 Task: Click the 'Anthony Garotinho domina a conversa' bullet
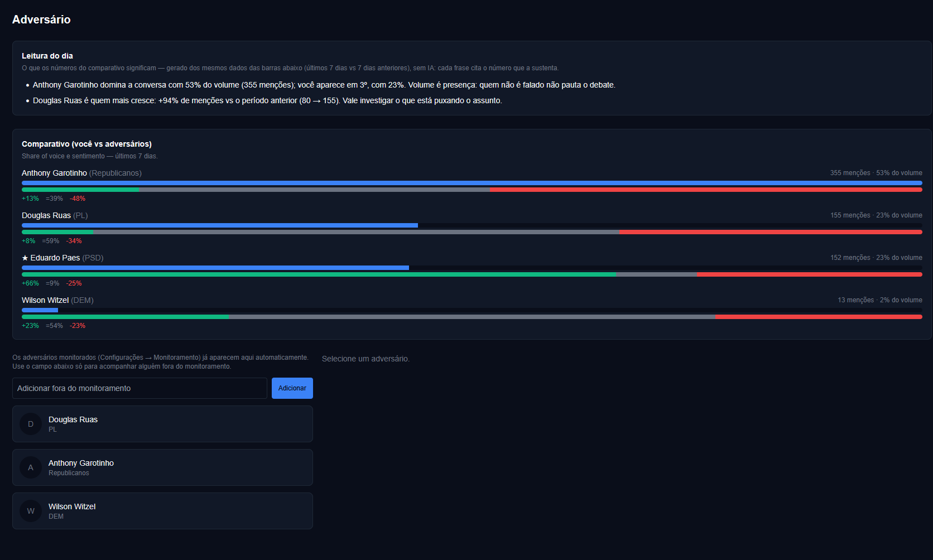tap(324, 85)
